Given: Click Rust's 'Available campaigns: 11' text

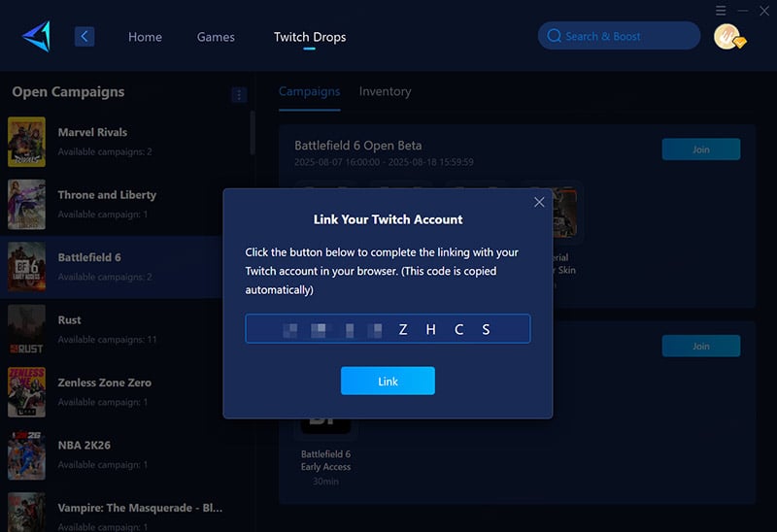Looking at the screenshot, I should pyautogui.click(x=107, y=340).
